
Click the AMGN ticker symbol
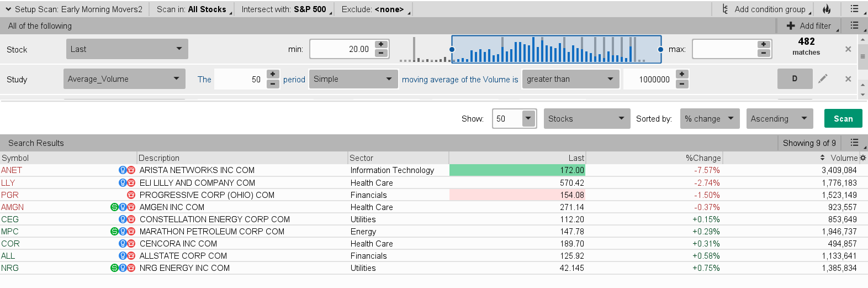coord(12,207)
